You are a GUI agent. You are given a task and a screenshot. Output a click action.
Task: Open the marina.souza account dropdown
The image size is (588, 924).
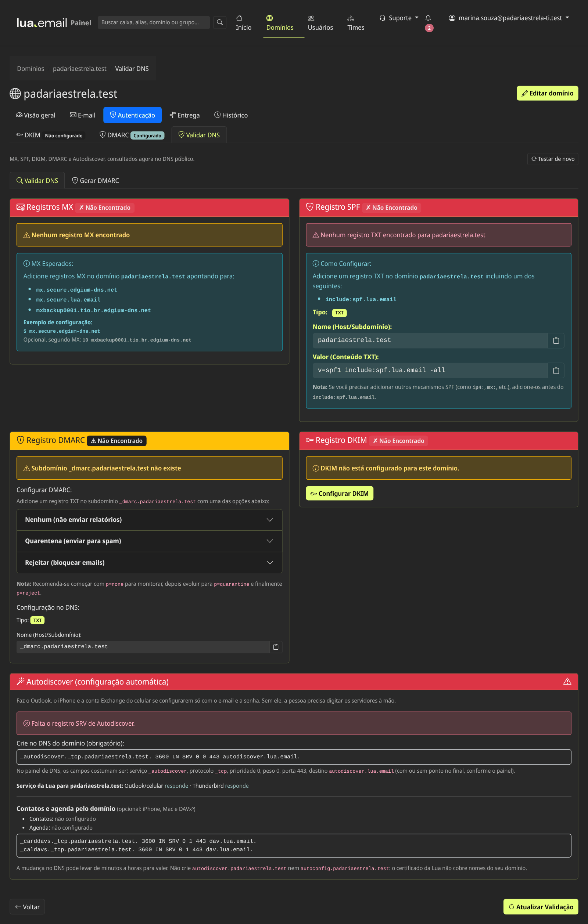(509, 18)
